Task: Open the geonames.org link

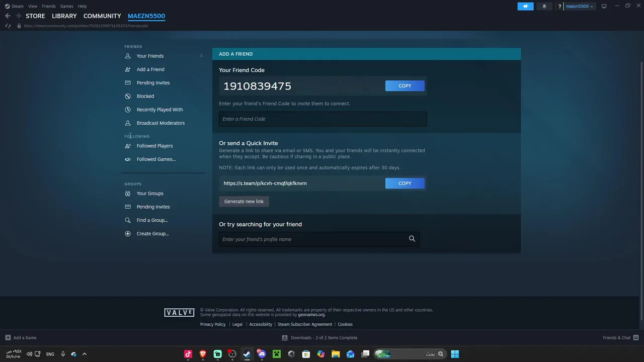Action: click(311, 315)
